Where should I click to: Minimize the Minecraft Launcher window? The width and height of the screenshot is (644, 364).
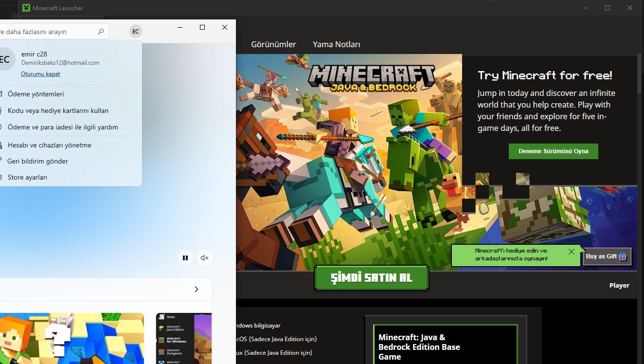pos(586,8)
